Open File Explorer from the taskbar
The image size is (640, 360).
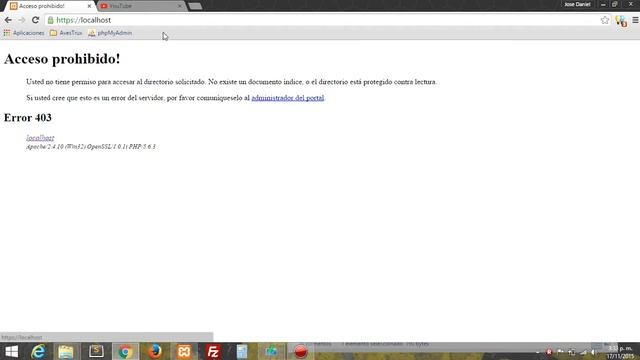(x=66, y=351)
